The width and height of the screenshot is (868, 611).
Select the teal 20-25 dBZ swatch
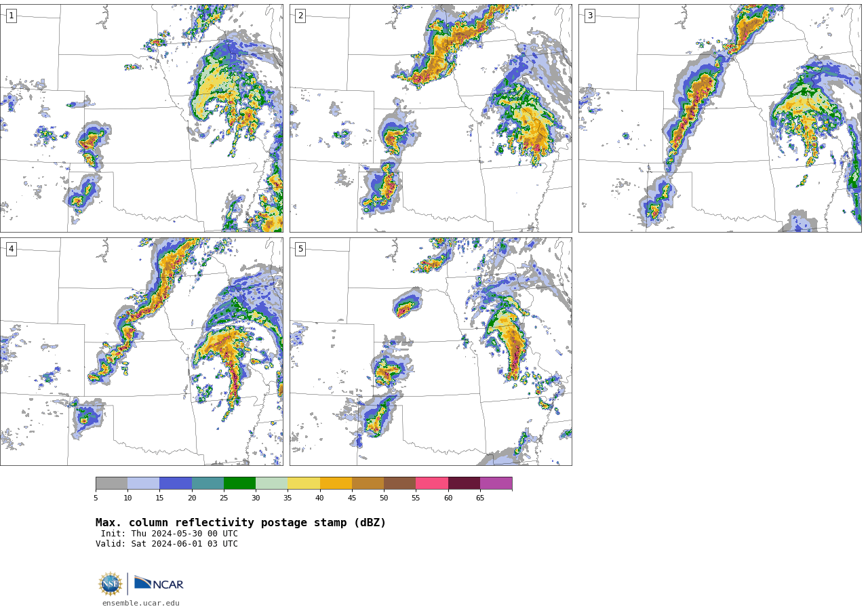coord(208,484)
